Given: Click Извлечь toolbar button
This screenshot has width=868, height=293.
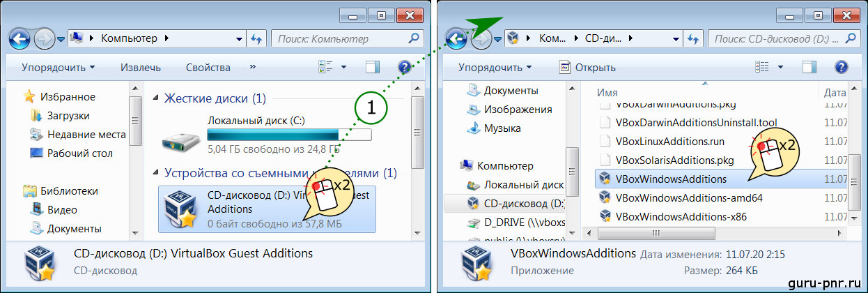Looking at the screenshot, I should [140, 68].
